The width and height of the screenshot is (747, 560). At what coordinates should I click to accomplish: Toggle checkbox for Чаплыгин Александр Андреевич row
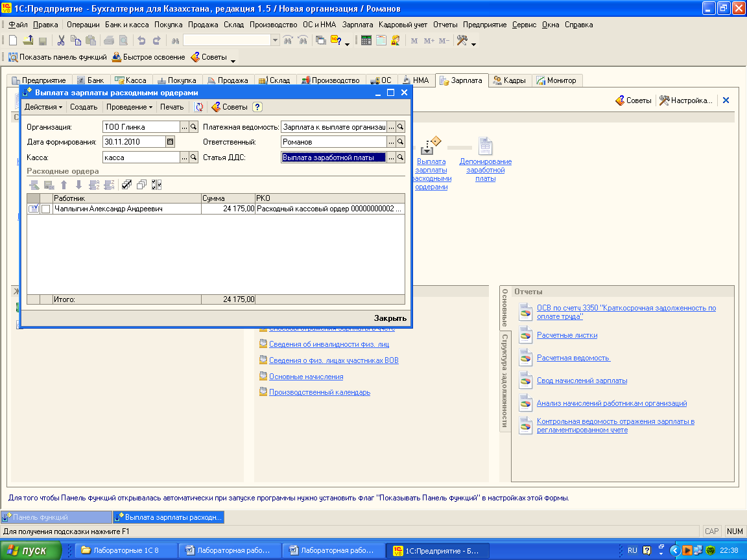coord(46,209)
